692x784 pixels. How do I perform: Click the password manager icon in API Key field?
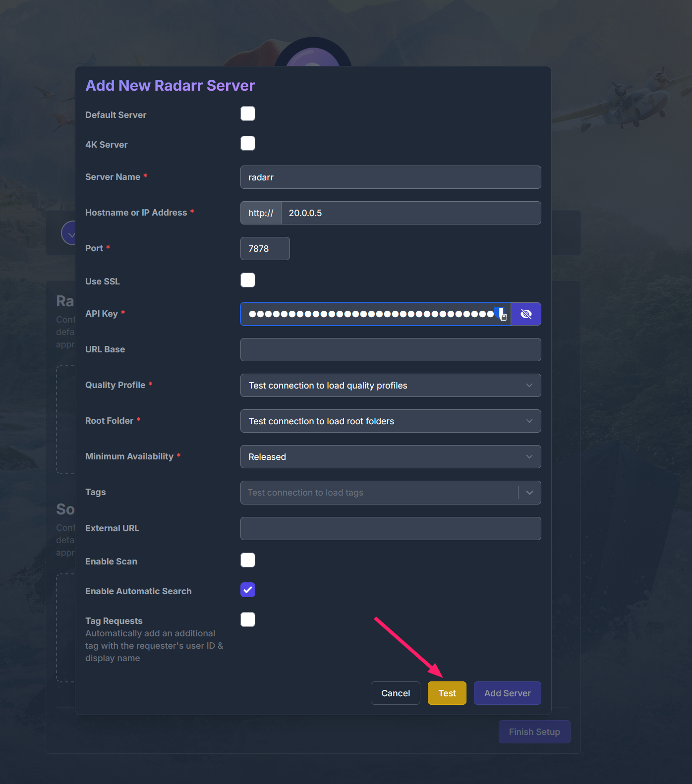(502, 314)
